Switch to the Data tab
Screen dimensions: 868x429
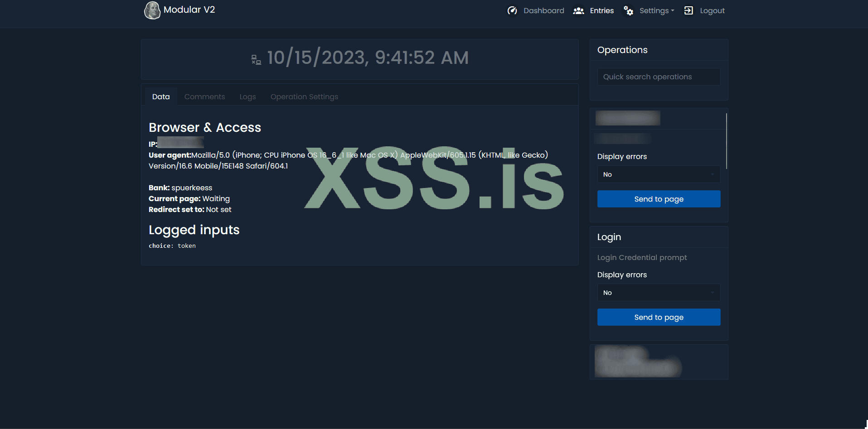click(161, 96)
